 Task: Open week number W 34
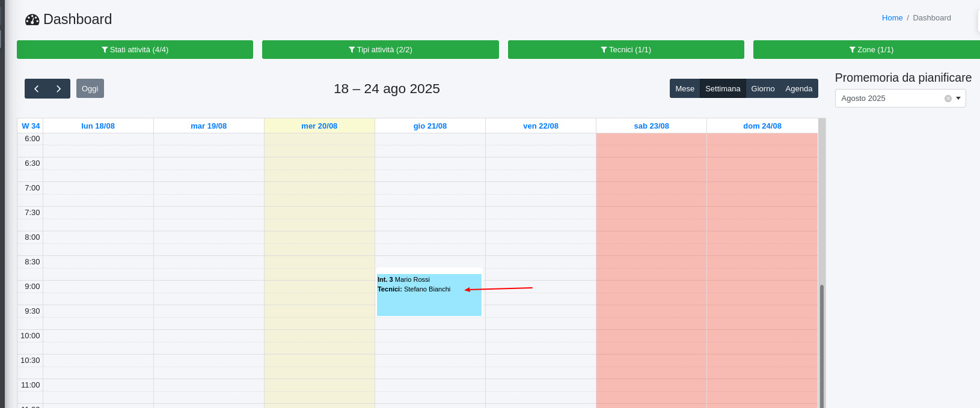coord(31,126)
